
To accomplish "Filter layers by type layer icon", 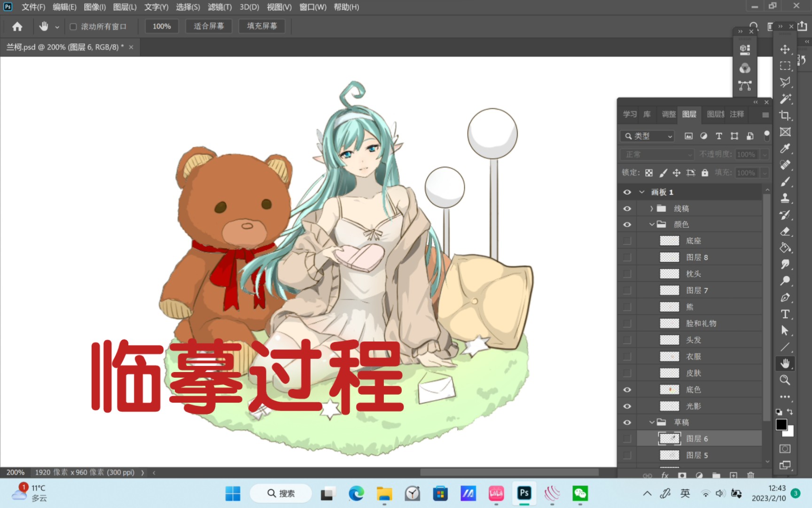I will [x=718, y=136].
